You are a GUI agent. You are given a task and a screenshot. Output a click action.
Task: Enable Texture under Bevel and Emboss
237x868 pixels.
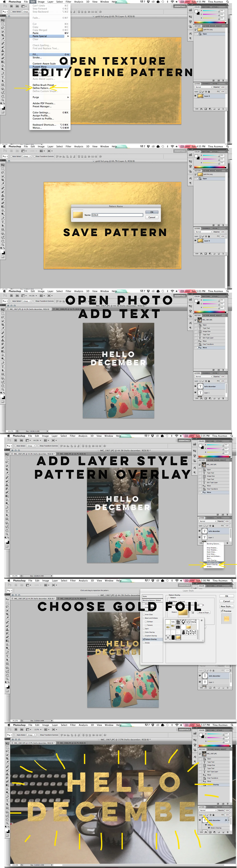click(x=146, y=625)
